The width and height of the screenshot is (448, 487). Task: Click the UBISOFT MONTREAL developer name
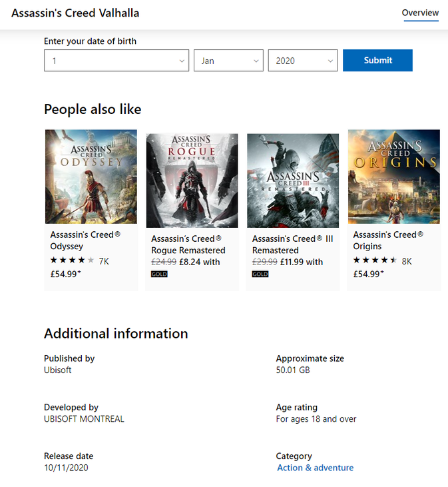pos(84,418)
